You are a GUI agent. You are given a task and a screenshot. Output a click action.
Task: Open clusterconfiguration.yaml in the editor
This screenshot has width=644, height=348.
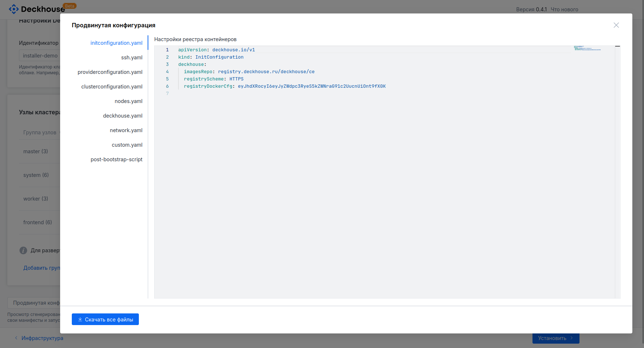(x=112, y=87)
